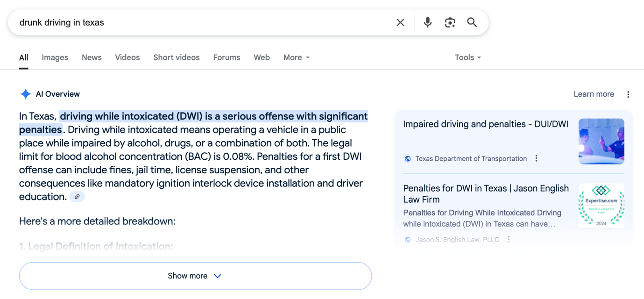Click the AI Overview sparkle icon
644x299 pixels.
[x=25, y=94]
